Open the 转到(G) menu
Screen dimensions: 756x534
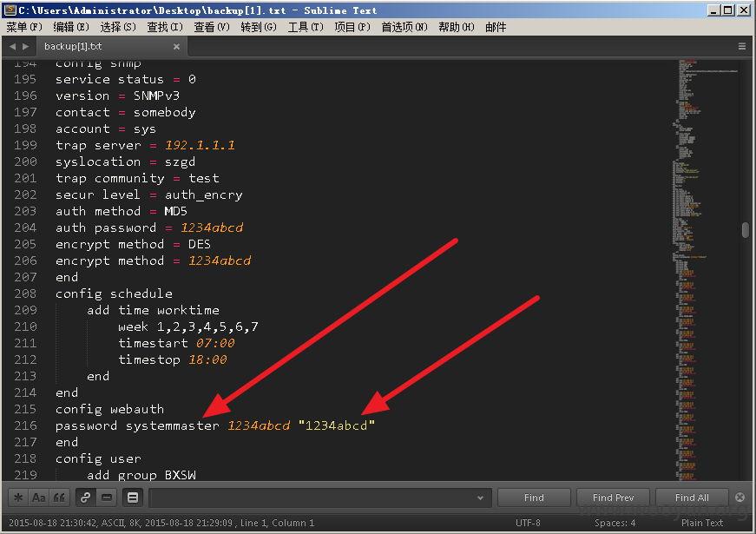(x=259, y=27)
